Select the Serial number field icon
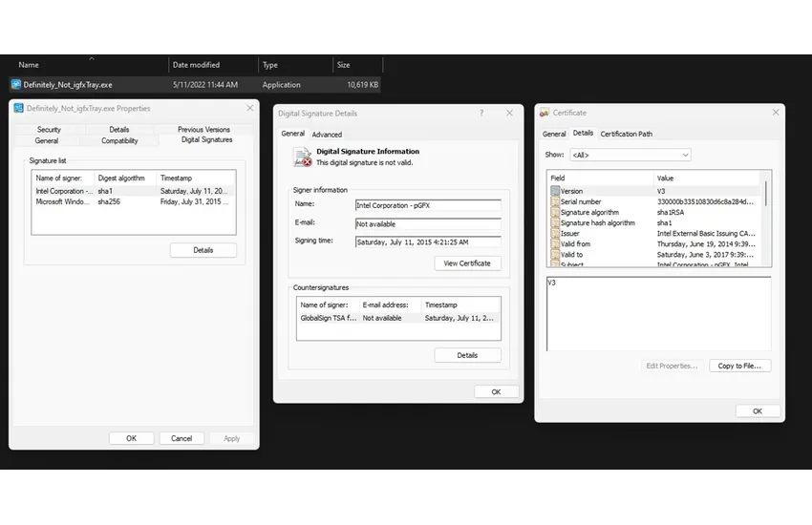Image resolution: width=812 pixels, height=525 pixels. coord(555,201)
